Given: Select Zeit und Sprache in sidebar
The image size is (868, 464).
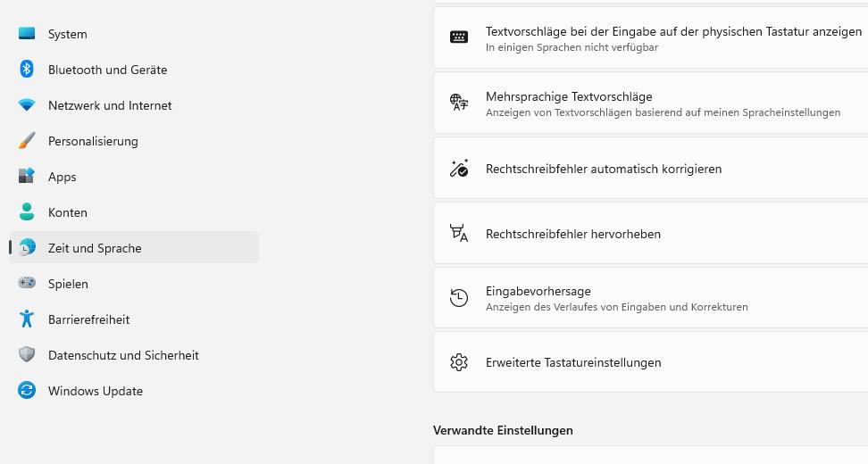Looking at the screenshot, I should click(95, 248).
